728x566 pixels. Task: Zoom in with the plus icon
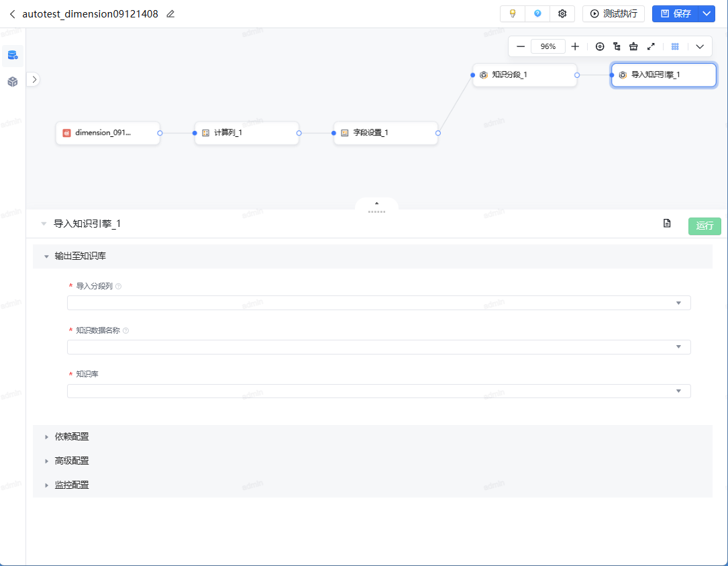(575, 46)
